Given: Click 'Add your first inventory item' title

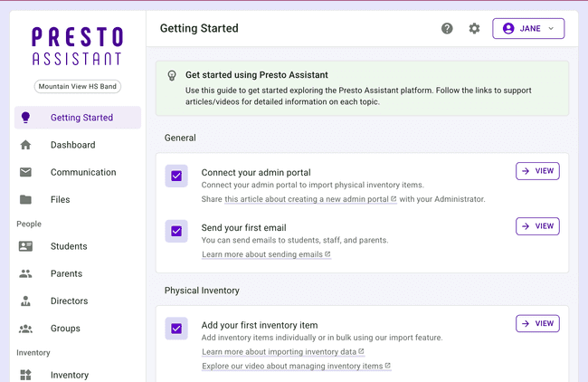Looking at the screenshot, I should (260, 325).
